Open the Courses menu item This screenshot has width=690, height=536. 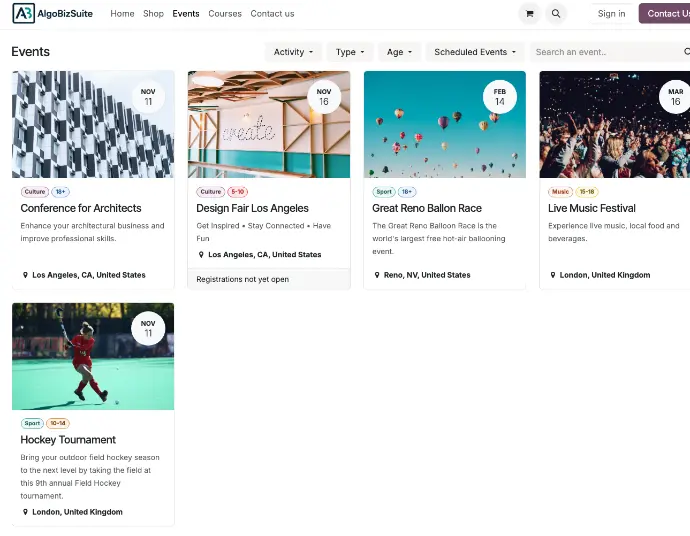pos(225,14)
